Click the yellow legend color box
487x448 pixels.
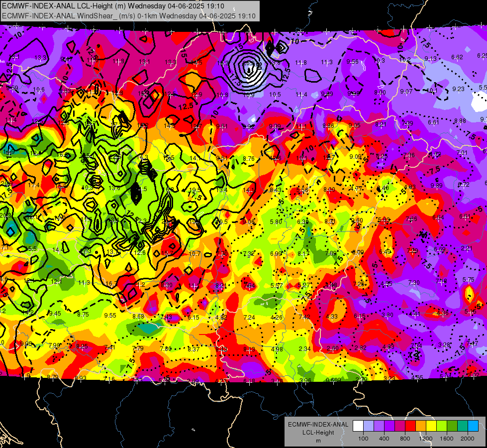point(431,426)
